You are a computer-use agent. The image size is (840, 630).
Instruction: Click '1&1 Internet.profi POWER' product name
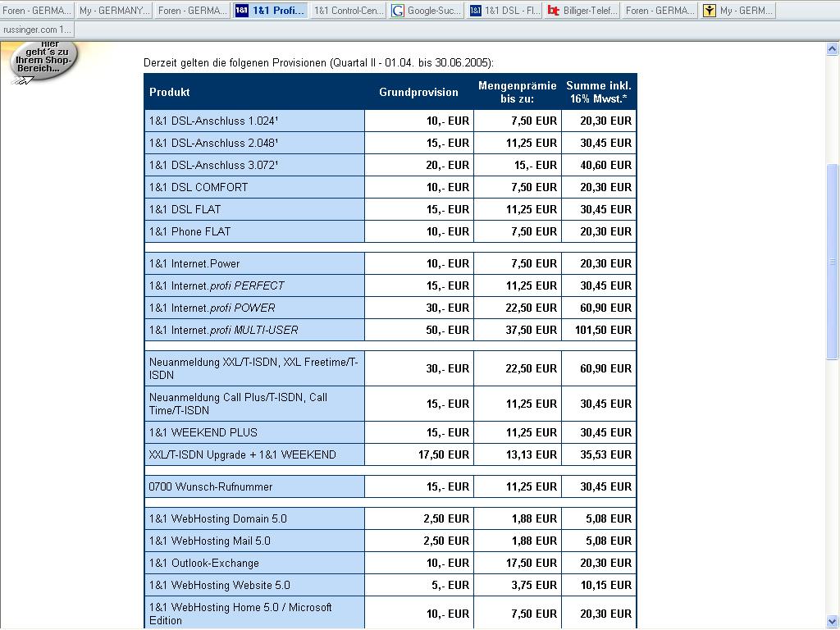(x=212, y=308)
